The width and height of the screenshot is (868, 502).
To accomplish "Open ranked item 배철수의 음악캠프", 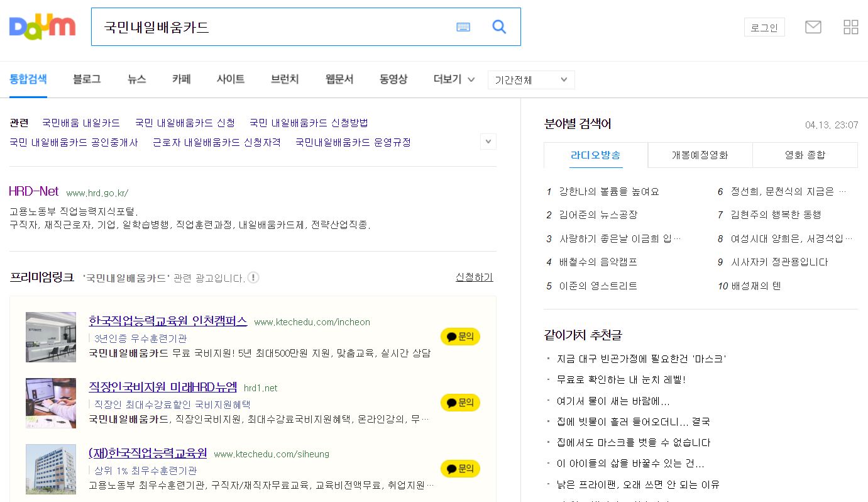I will click(598, 262).
